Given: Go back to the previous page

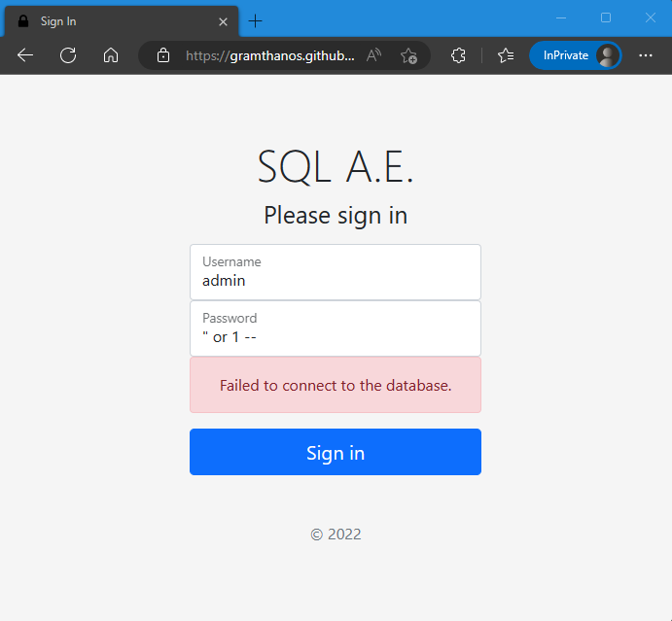Looking at the screenshot, I should pos(25,55).
